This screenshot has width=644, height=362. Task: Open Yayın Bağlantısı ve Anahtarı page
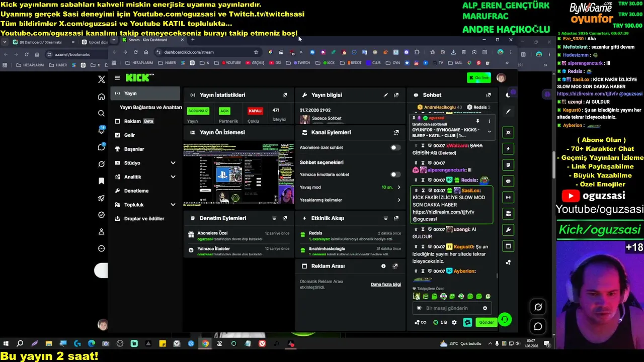pos(150,107)
